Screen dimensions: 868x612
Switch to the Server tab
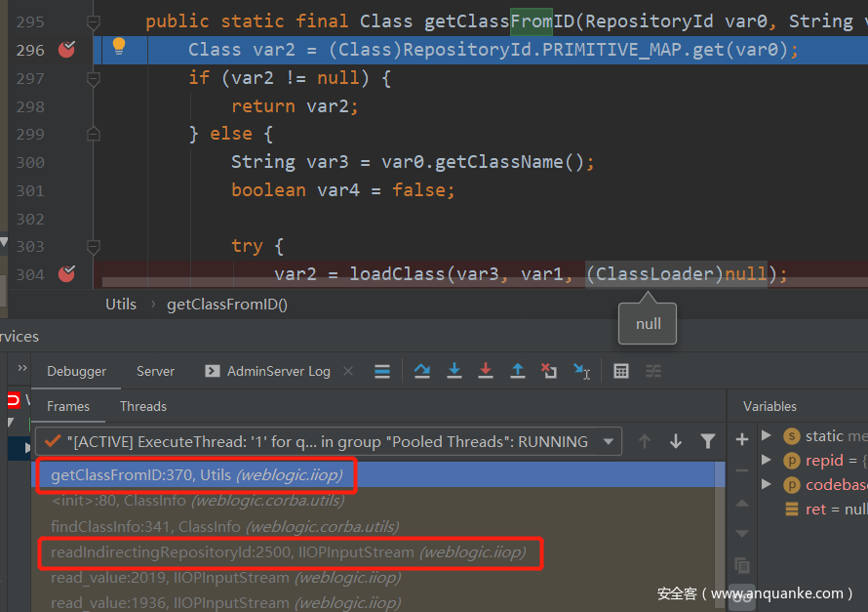click(x=155, y=371)
